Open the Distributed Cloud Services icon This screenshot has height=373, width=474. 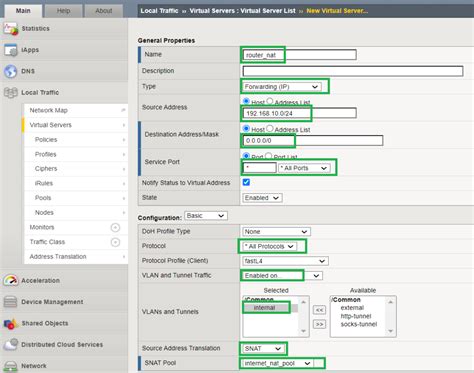pyautogui.click(x=11, y=344)
